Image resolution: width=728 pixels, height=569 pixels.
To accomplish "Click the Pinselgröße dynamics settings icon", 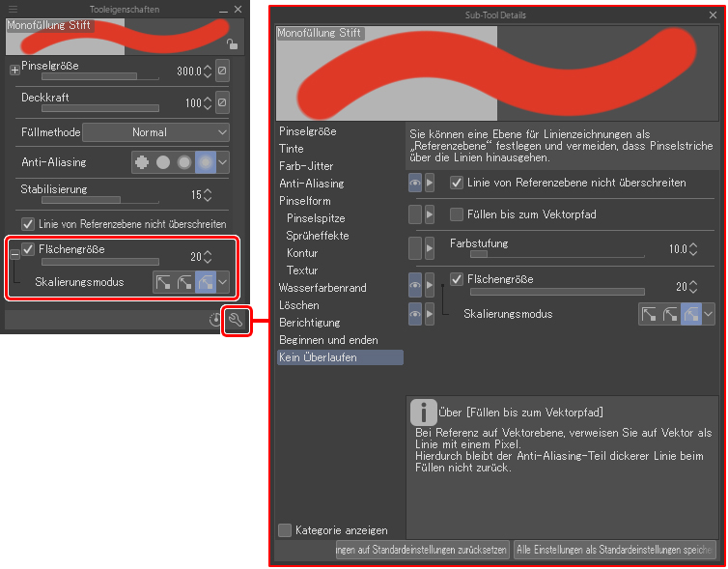I will pos(221,71).
